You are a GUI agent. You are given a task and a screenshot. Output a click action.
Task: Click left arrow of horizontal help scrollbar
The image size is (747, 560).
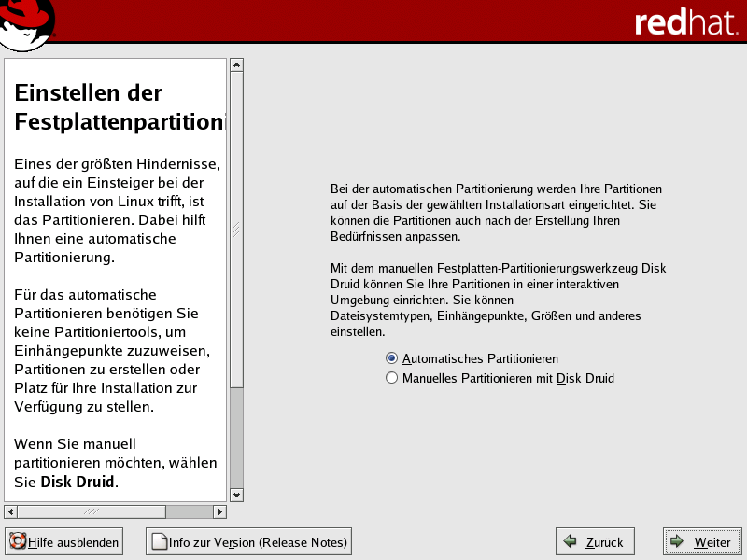10,511
